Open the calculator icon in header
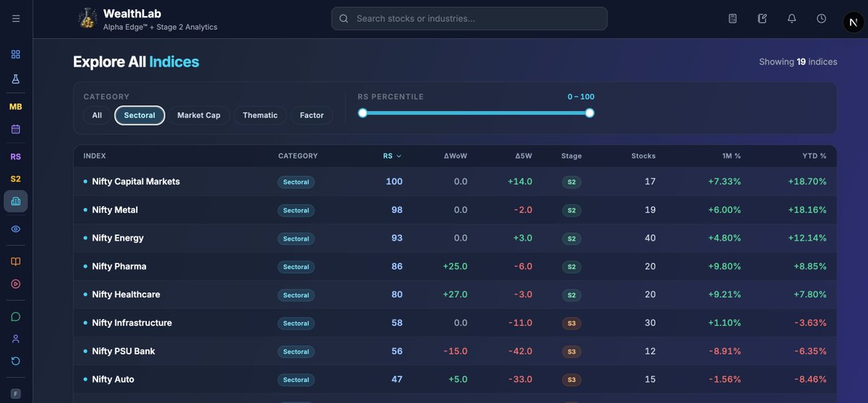Screen dimensions: 868x403 733,18
